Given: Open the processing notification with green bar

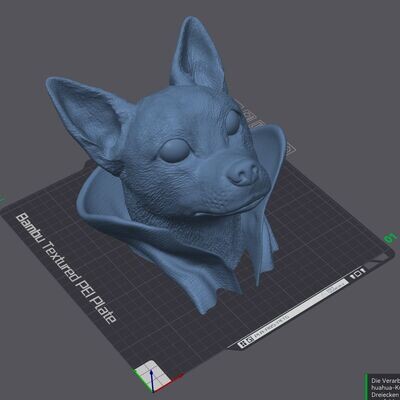Looking at the screenshot, I should pyautogui.click(x=382, y=387).
